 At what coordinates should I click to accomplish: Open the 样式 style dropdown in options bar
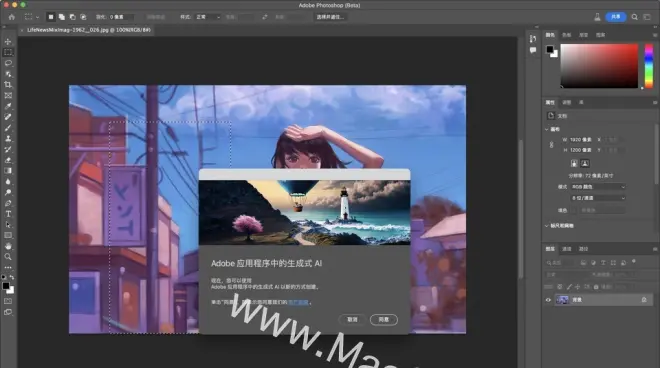(208, 17)
